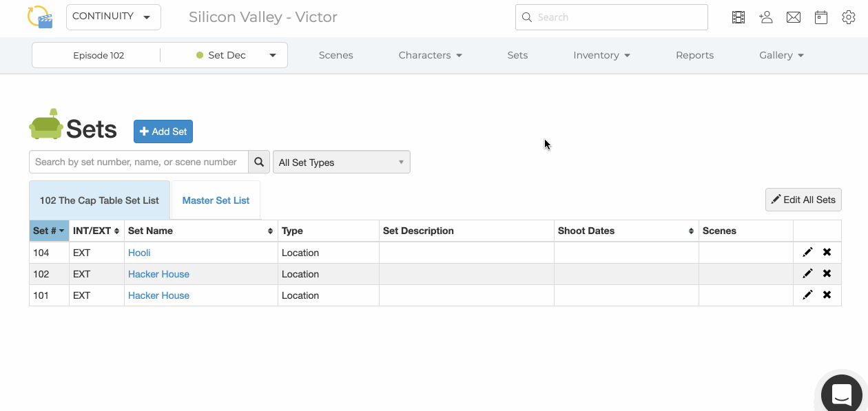
Task: Edit set 101 Hacker House pencil icon
Action: pos(807,295)
